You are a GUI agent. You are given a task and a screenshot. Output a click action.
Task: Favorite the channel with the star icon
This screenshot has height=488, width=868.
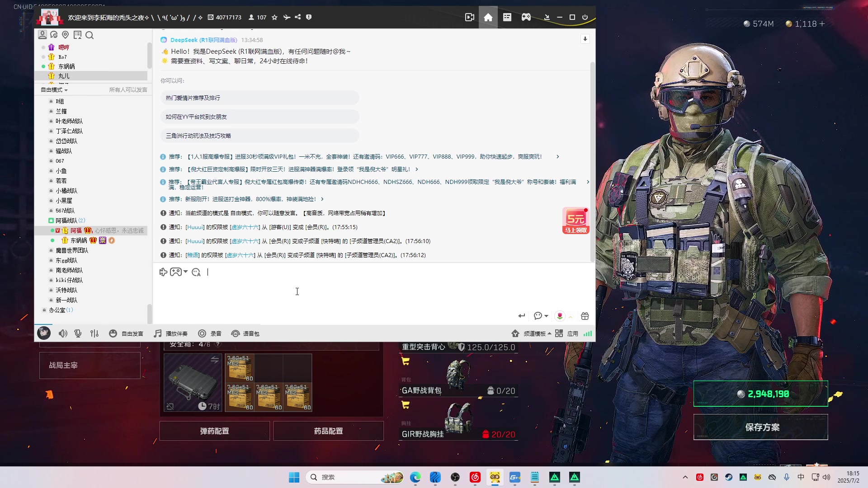click(x=274, y=17)
